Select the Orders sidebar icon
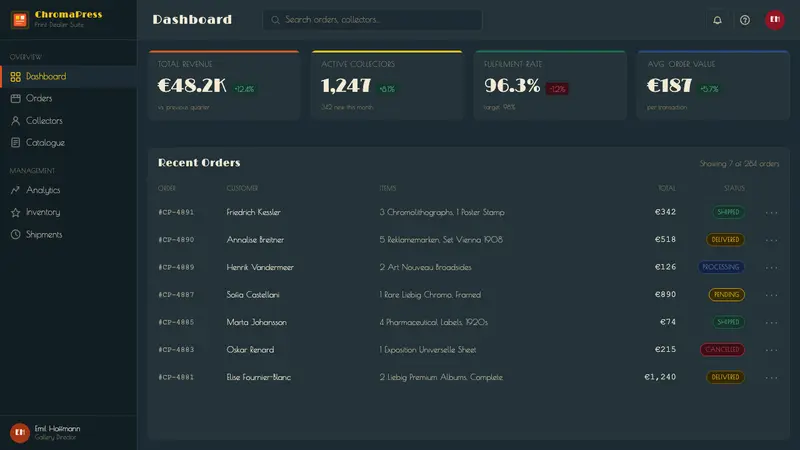This screenshot has height=450, width=800. coord(15,98)
